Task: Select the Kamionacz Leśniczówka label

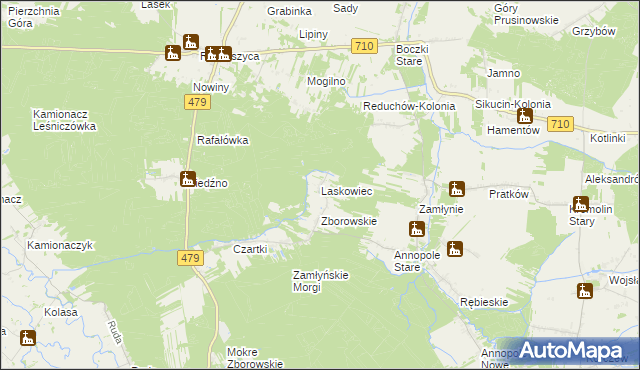Action: (x=64, y=120)
